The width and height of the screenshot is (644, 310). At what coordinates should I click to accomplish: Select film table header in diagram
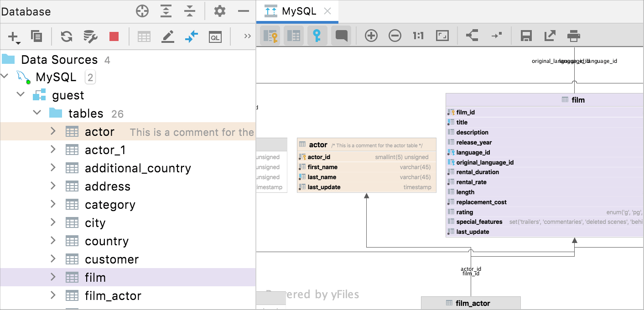pyautogui.click(x=545, y=100)
